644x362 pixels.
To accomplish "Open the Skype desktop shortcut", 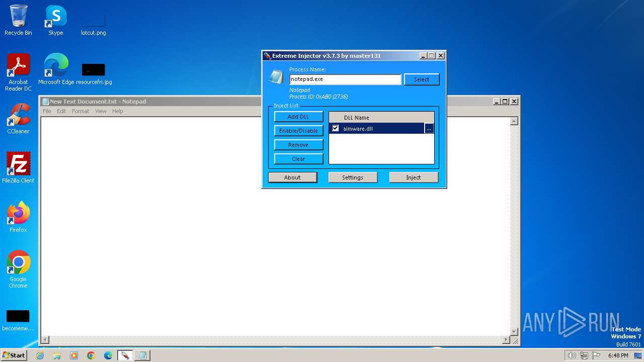I will (x=55, y=20).
